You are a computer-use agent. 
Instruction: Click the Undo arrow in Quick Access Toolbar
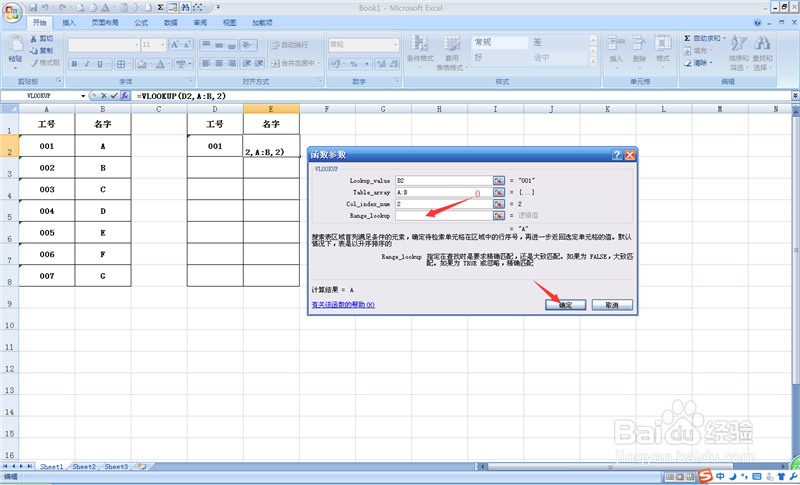click(x=45, y=8)
